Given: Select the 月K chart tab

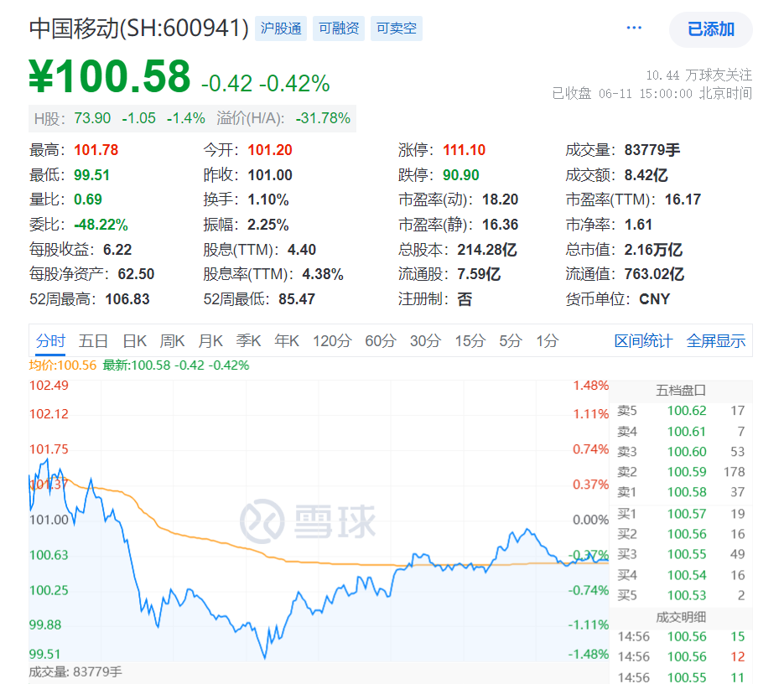Looking at the screenshot, I should [210, 341].
